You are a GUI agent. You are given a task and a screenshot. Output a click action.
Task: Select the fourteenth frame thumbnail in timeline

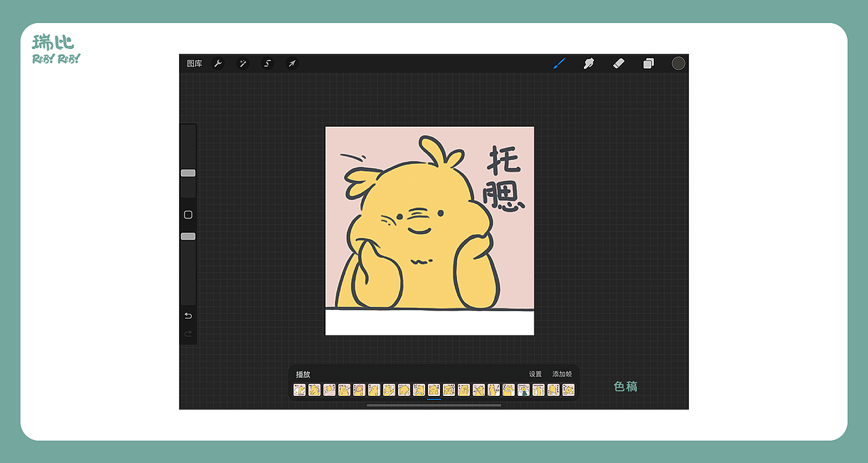click(494, 390)
